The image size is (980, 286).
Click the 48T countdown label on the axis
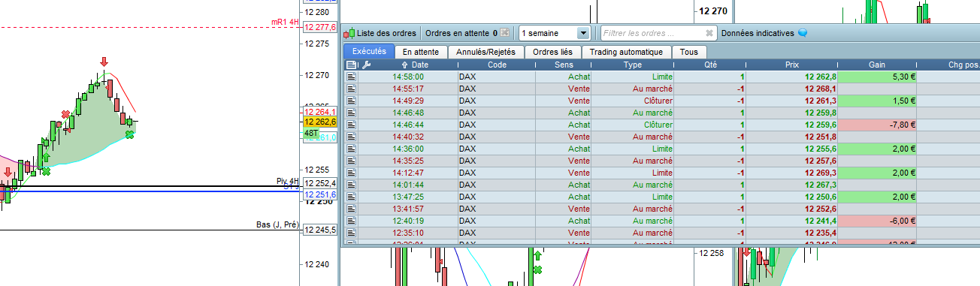[x=311, y=132]
